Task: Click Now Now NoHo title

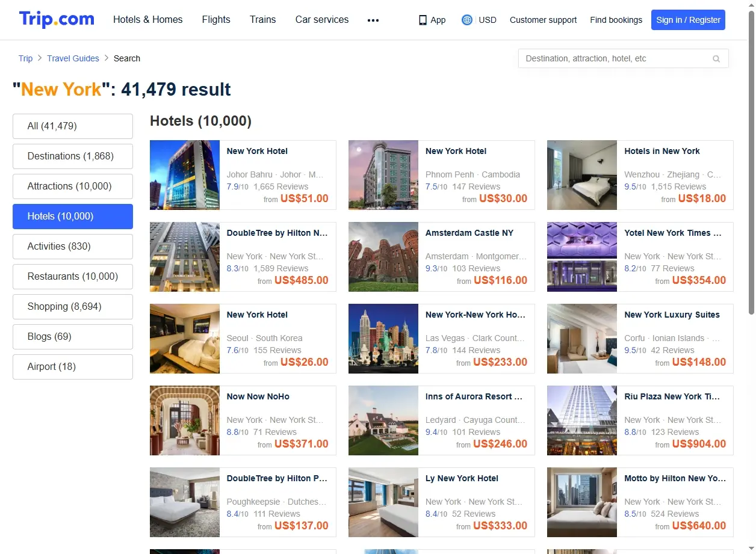Action: [258, 396]
